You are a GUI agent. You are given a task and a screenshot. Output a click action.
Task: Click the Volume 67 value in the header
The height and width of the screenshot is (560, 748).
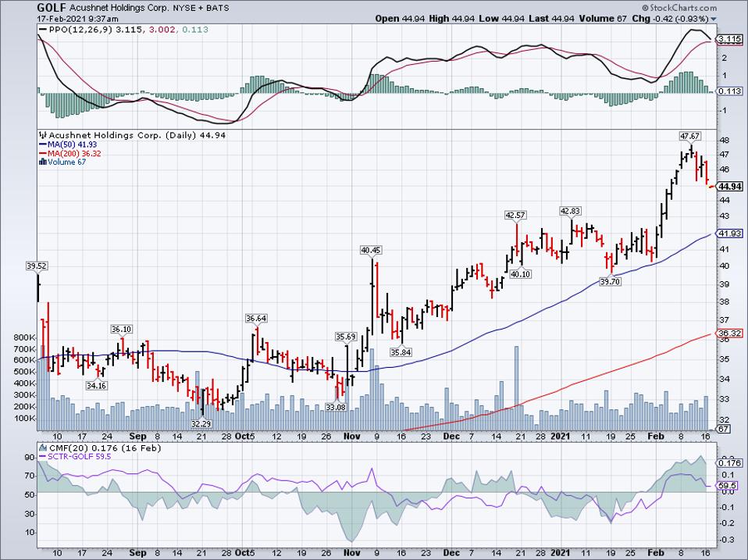(603, 19)
